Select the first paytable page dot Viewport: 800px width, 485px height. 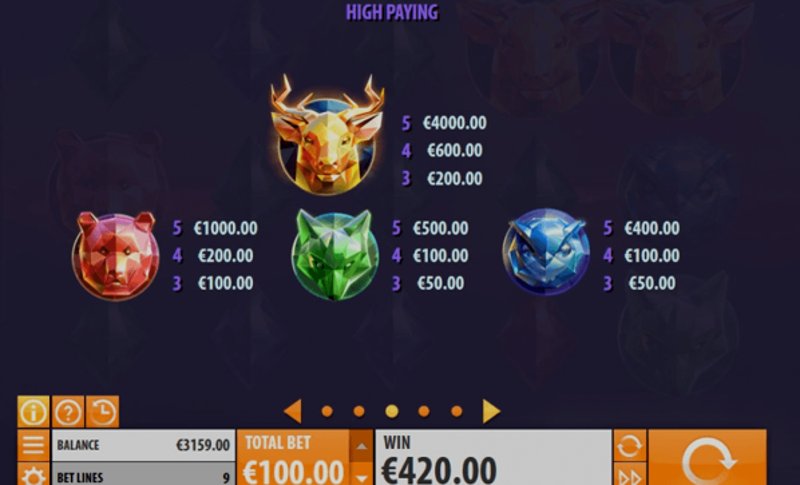[x=327, y=411]
